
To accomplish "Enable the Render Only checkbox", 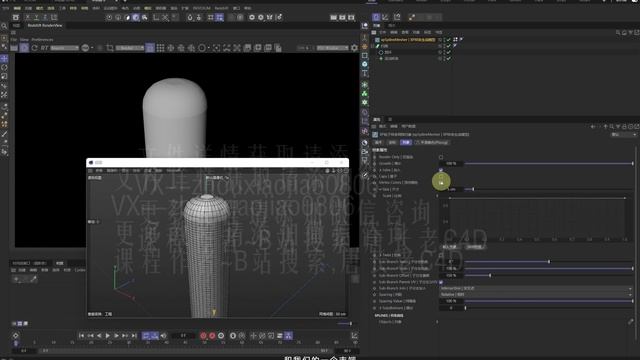I will tap(441, 157).
